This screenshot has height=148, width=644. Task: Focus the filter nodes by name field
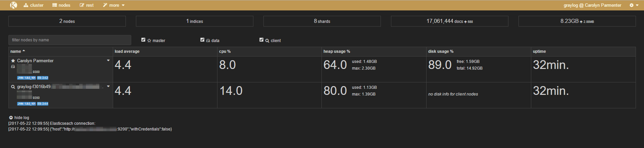[70, 40]
